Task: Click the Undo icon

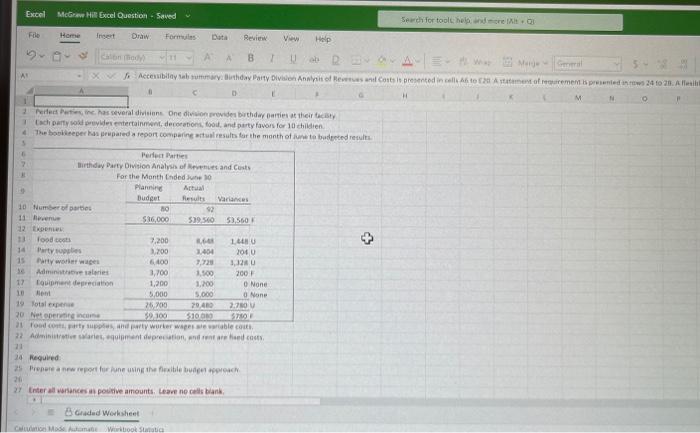Action: [31, 55]
